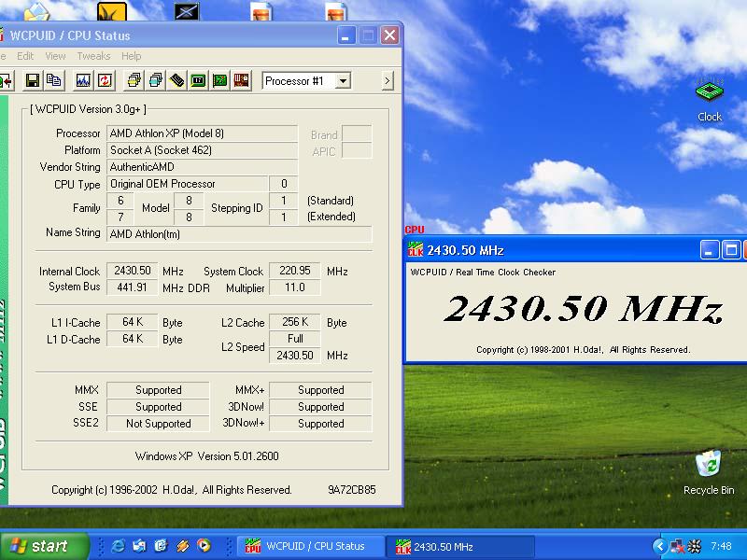This screenshot has width=747, height=560.
Task: Switch to the 2430.50 MHz taskbar button
Action: [x=444, y=546]
